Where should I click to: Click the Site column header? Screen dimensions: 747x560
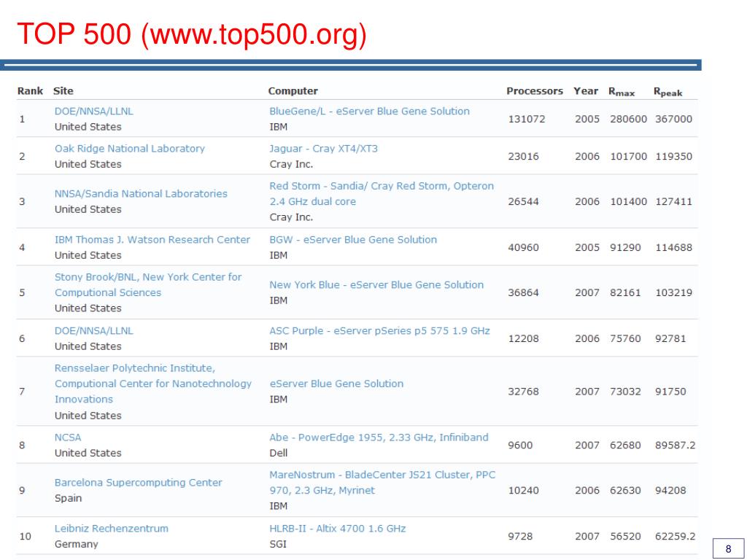coord(63,91)
